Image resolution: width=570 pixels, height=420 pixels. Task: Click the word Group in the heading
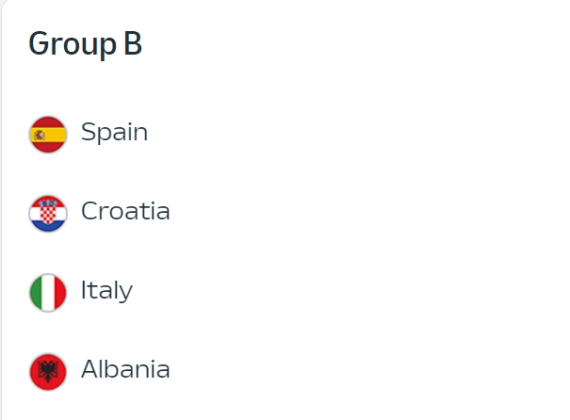(72, 44)
